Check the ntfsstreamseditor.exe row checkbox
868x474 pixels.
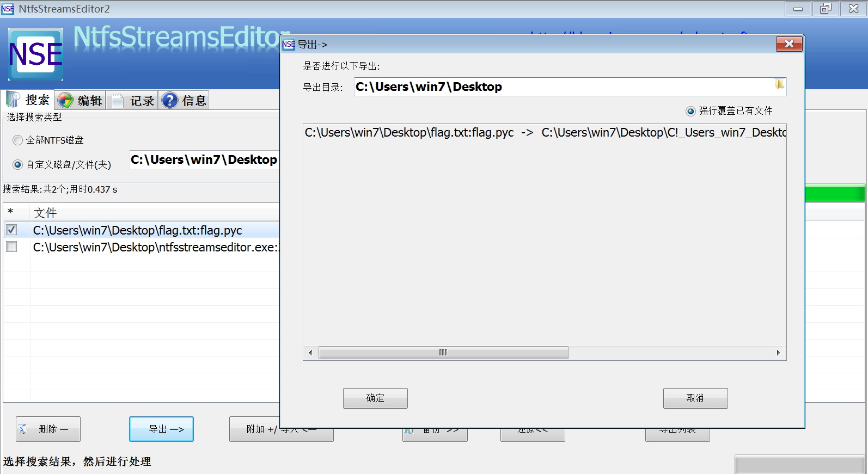pyautogui.click(x=11, y=247)
